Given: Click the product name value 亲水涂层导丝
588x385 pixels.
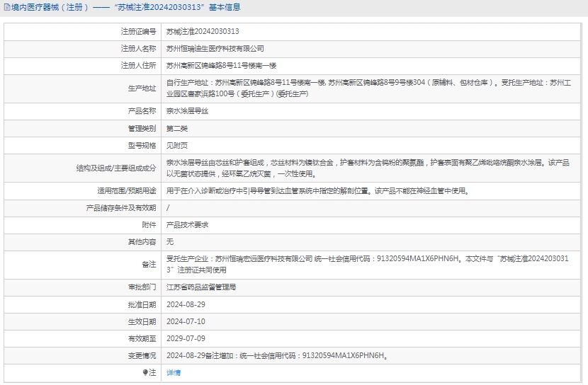Looking at the screenshot, I should point(187,111).
